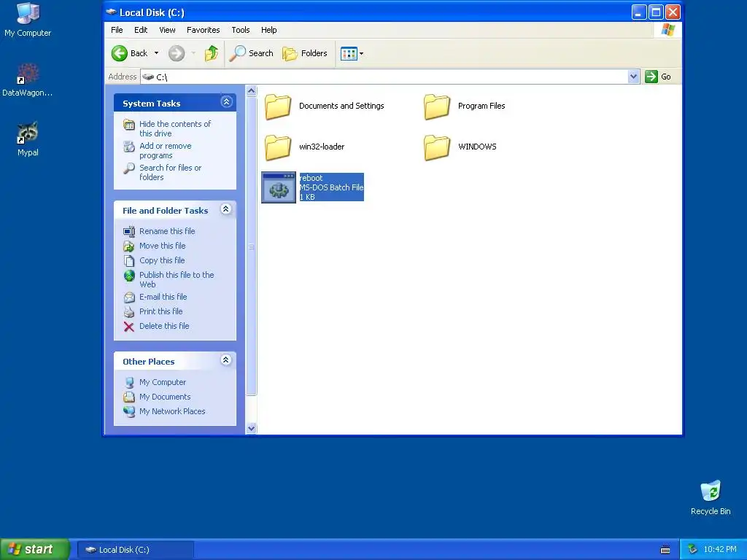Click Local Disk (C:) taskbar button

click(135, 550)
